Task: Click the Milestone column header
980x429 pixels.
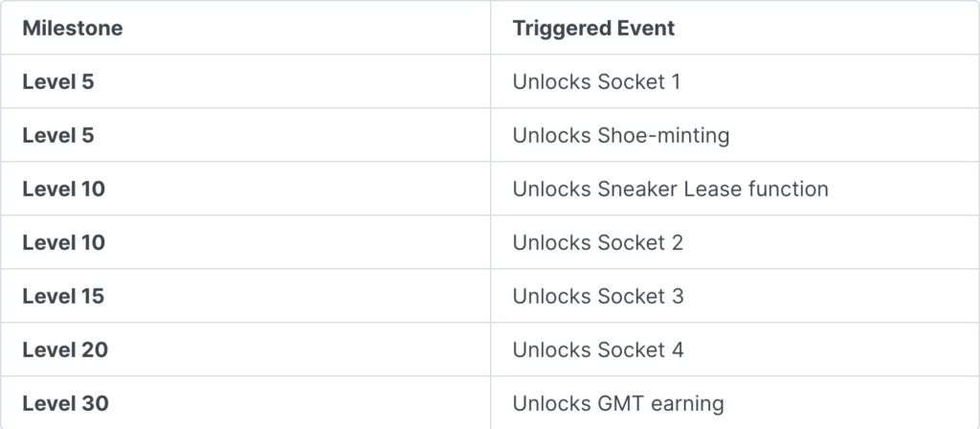Action: coord(246,28)
